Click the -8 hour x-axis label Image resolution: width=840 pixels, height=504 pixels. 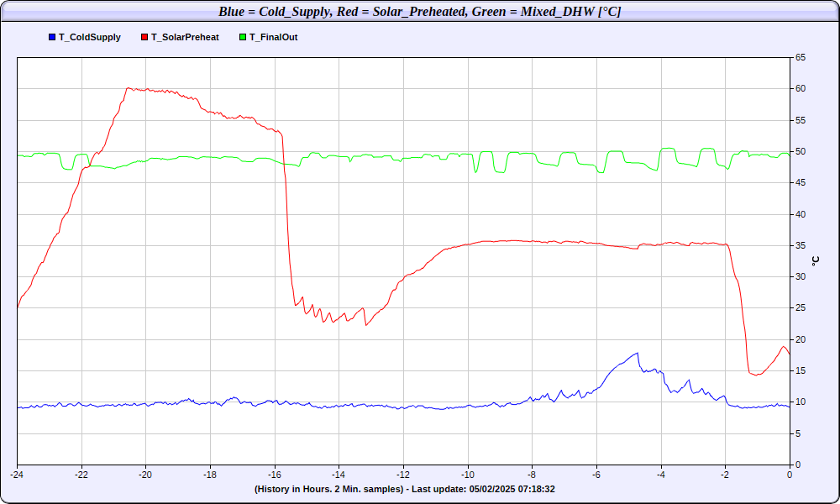(532, 475)
